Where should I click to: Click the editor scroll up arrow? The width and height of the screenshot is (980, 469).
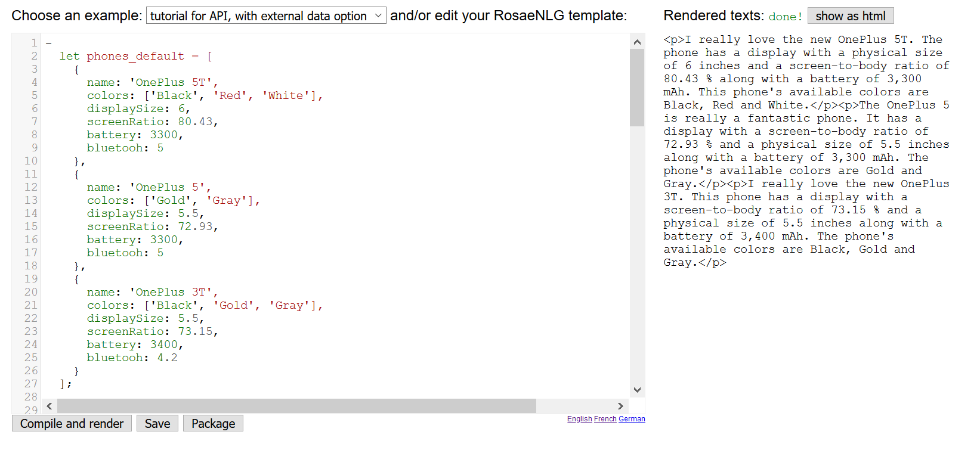[x=637, y=42]
